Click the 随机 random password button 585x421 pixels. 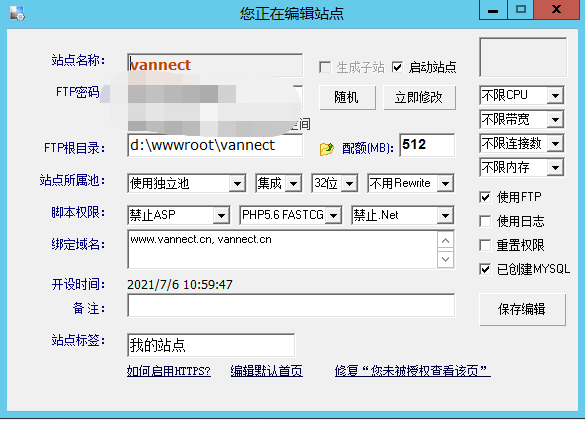pyautogui.click(x=347, y=97)
